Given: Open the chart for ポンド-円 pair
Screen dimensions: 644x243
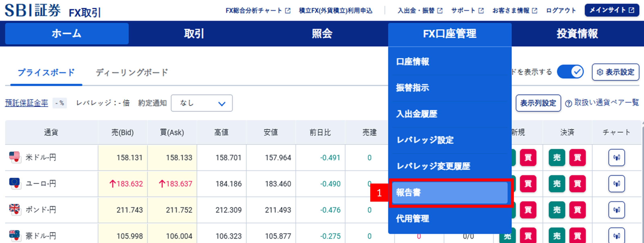Looking at the screenshot, I should [616, 210].
